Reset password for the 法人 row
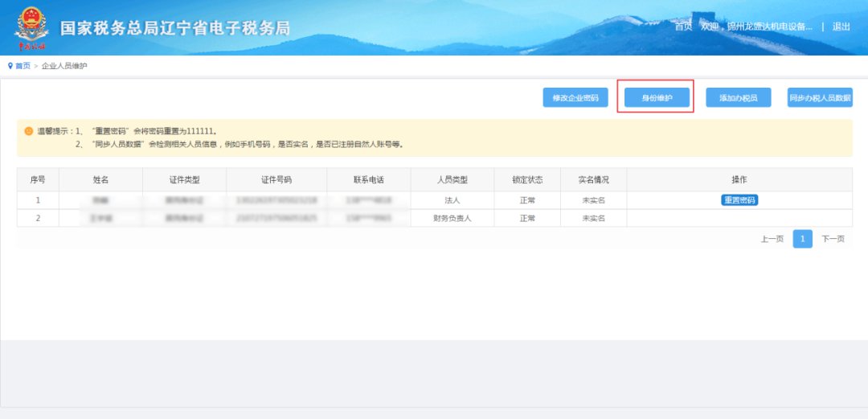868x419 pixels. pos(739,200)
